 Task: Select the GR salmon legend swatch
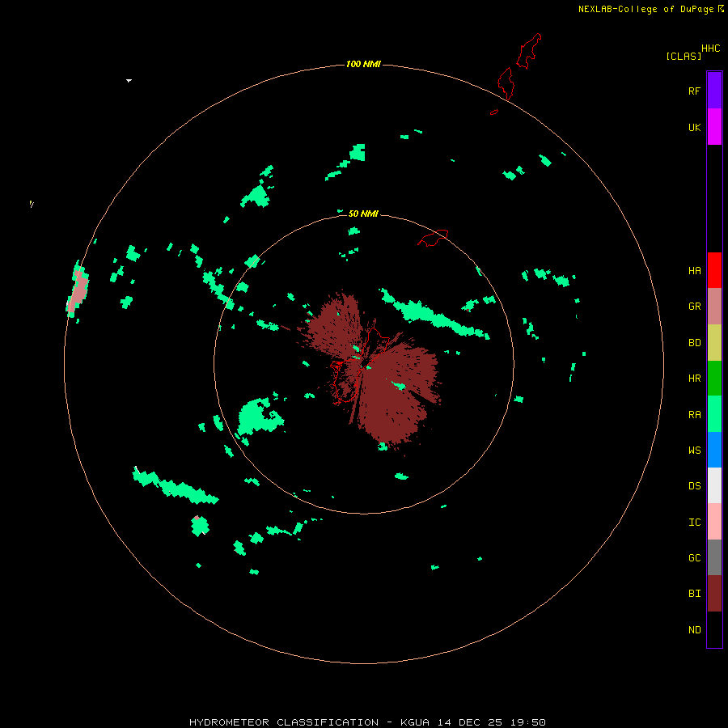[714, 306]
